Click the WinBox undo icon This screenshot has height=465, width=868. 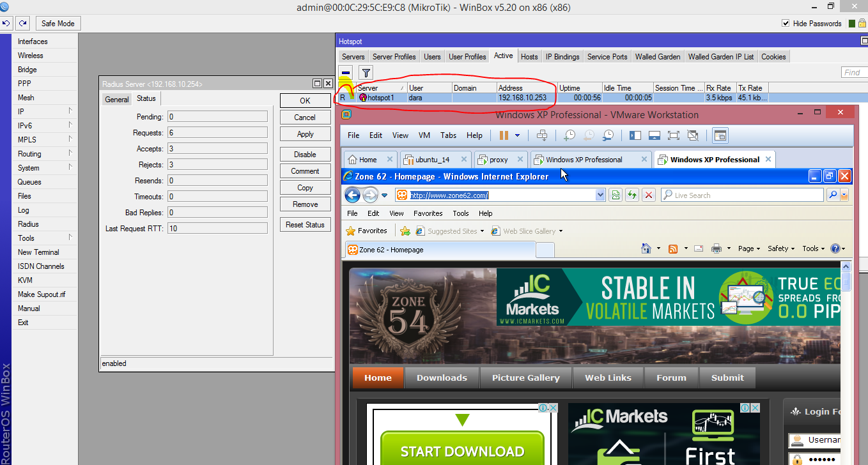point(6,23)
